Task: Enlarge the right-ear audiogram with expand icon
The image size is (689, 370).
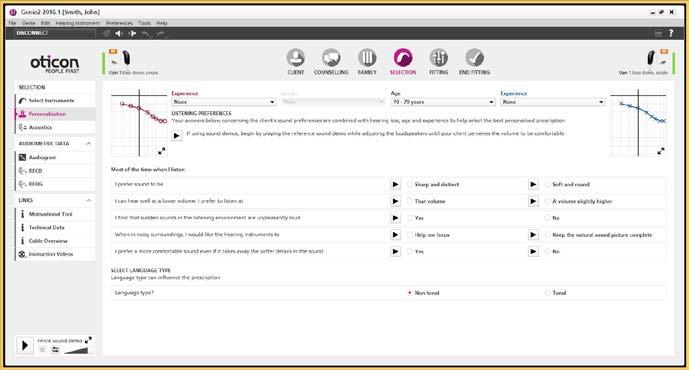Action: point(162,151)
